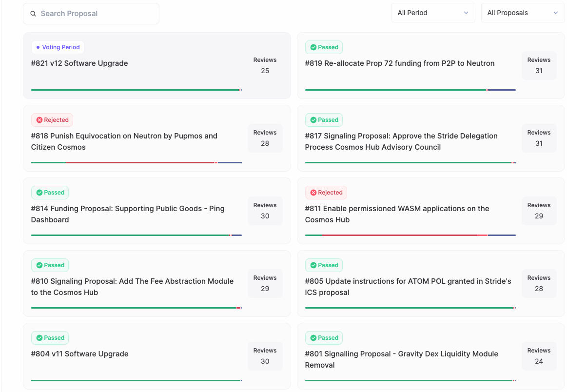Click the Reviews 30 box on #804

(265, 356)
